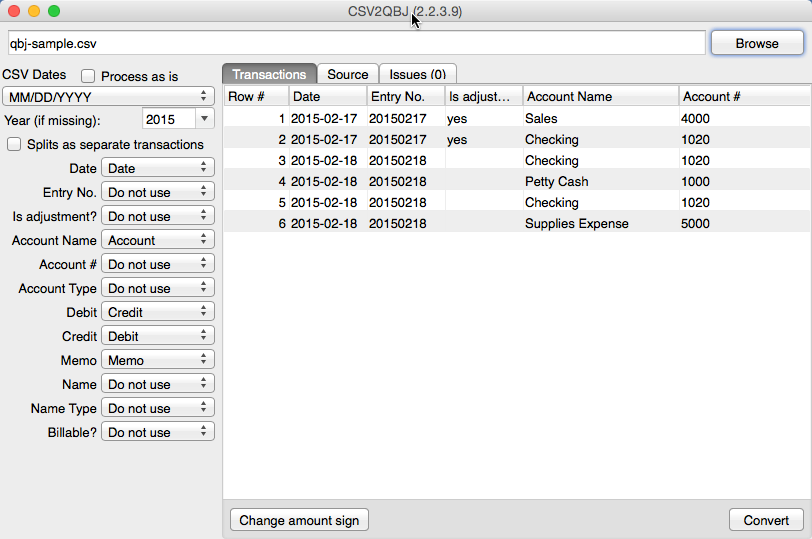Switch to the Source tab
Screen dimensions: 812x539
(348, 74)
